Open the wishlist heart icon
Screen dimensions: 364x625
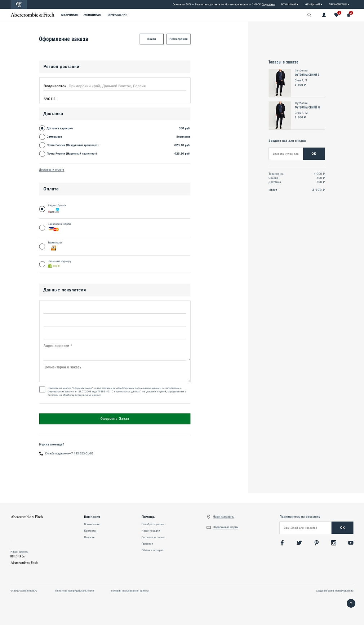pyautogui.click(x=337, y=15)
